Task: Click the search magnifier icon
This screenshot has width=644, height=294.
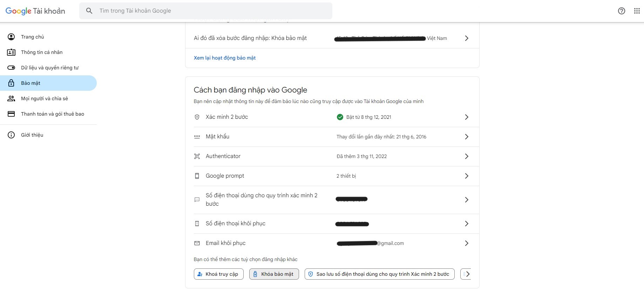Action: pos(89,11)
